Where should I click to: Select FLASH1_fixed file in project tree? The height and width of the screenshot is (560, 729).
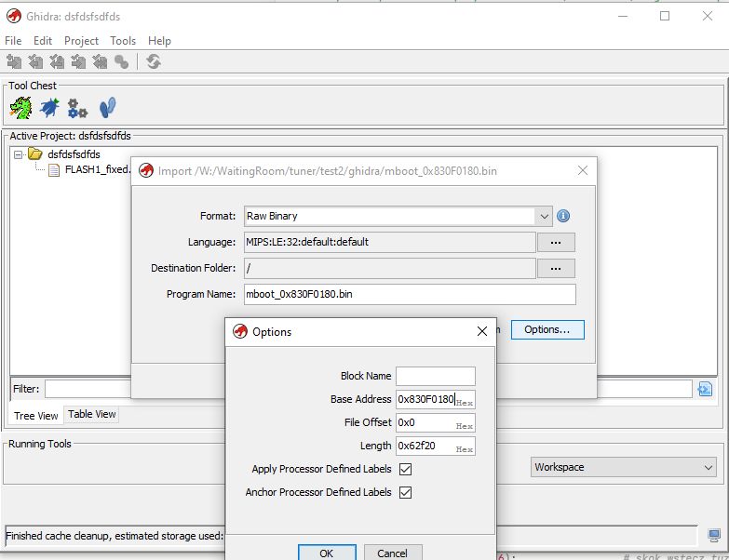point(97,170)
